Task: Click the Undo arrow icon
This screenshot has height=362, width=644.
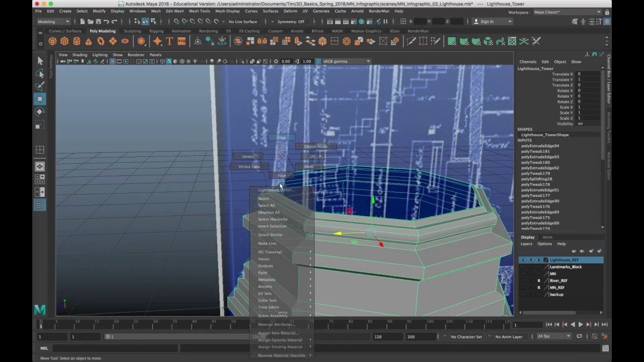Action: pos(106,22)
